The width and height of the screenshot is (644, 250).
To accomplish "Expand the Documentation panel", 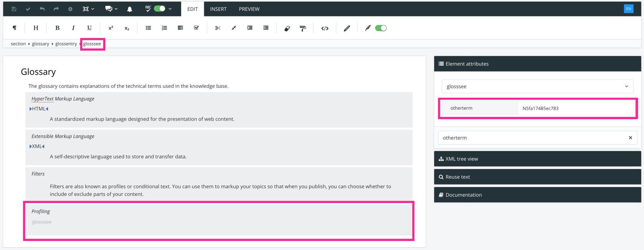I will pyautogui.click(x=537, y=195).
